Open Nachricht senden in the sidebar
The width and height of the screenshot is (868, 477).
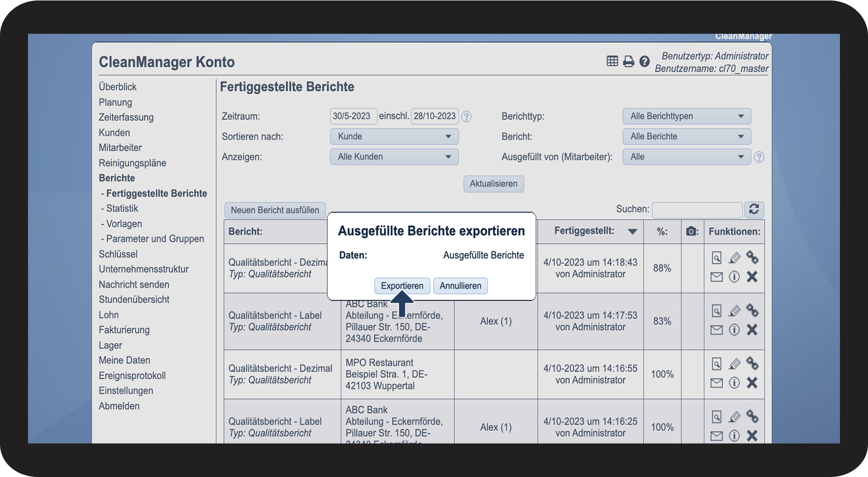pyautogui.click(x=134, y=284)
